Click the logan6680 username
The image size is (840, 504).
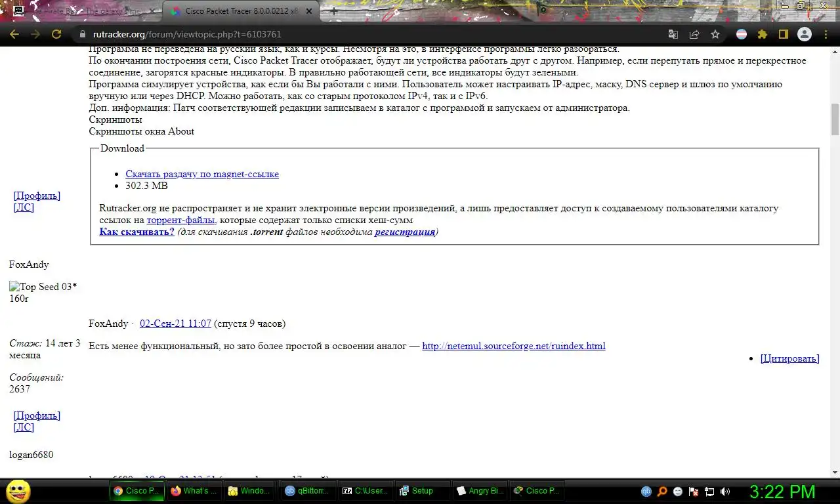(31, 455)
